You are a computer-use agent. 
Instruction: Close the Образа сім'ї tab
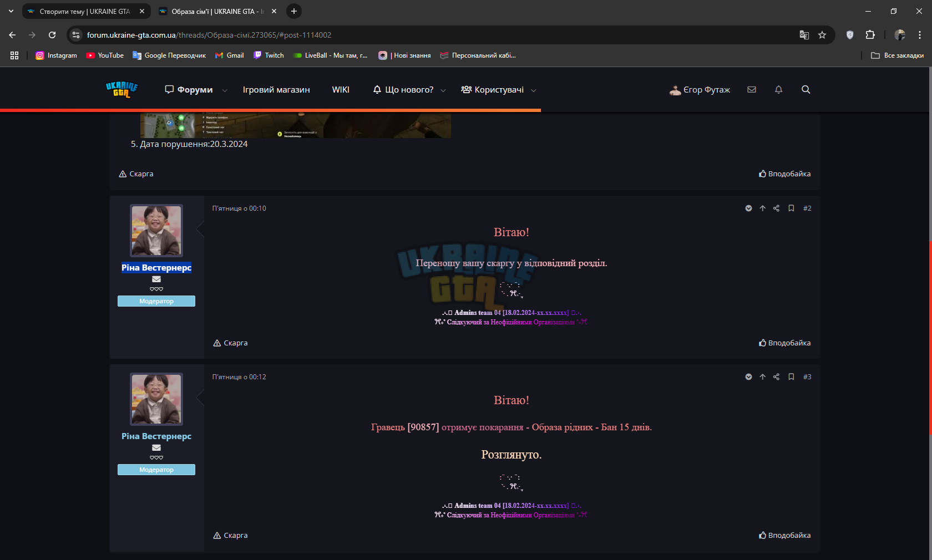(274, 11)
